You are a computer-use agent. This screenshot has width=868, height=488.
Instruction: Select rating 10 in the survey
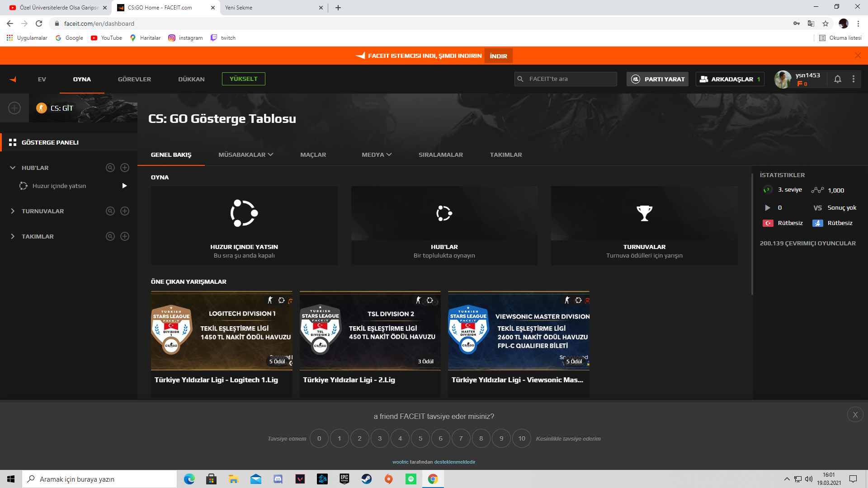click(x=521, y=438)
